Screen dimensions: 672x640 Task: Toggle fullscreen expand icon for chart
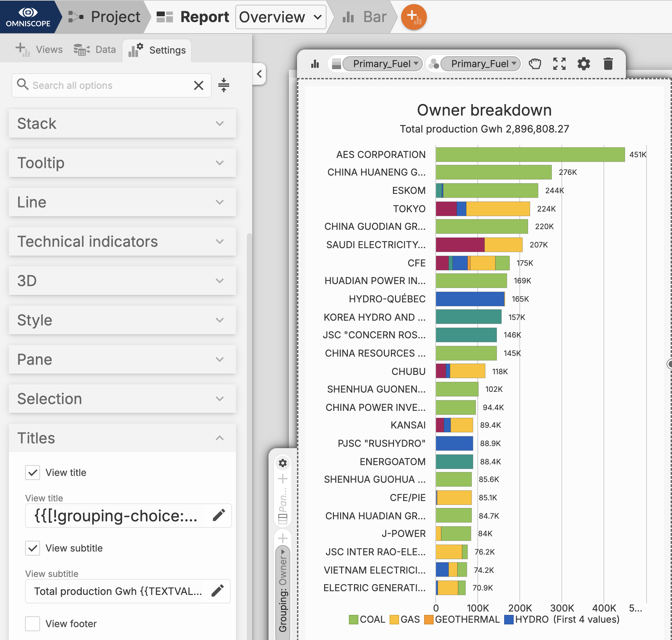click(x=559, y=64)
